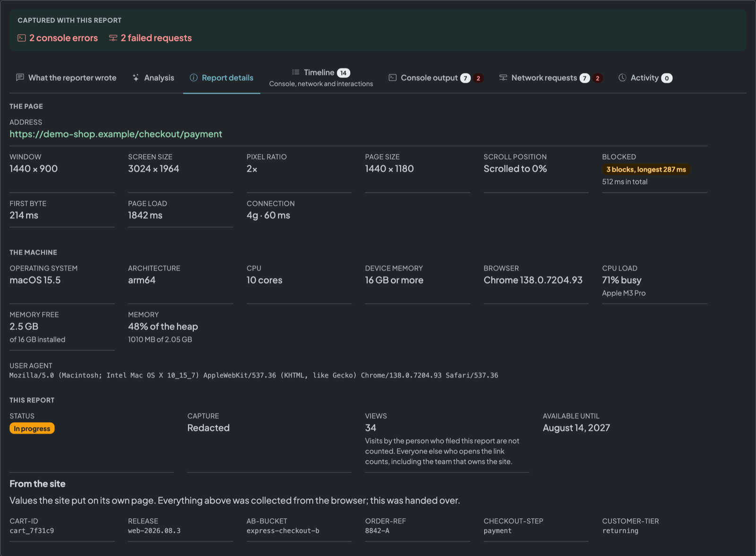
Task: Click the terminal icon beside Console output
Action: 393,77
